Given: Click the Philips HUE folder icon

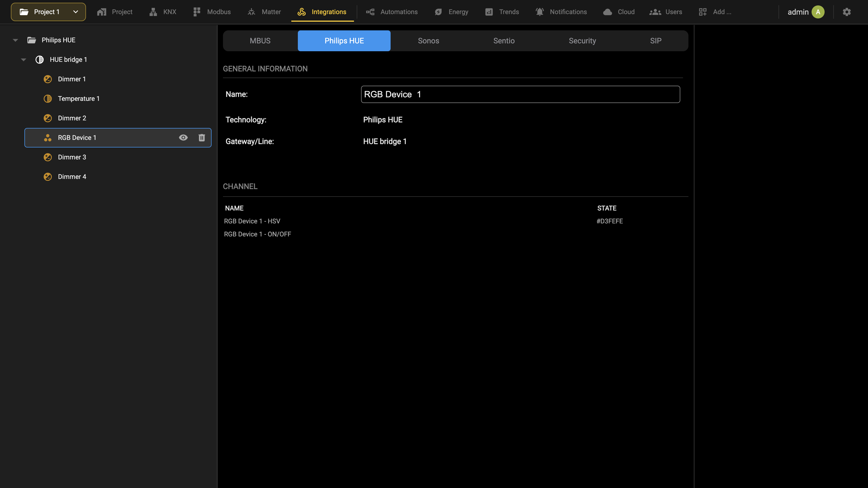Looking at the screenshot, I should coord(32,40).
